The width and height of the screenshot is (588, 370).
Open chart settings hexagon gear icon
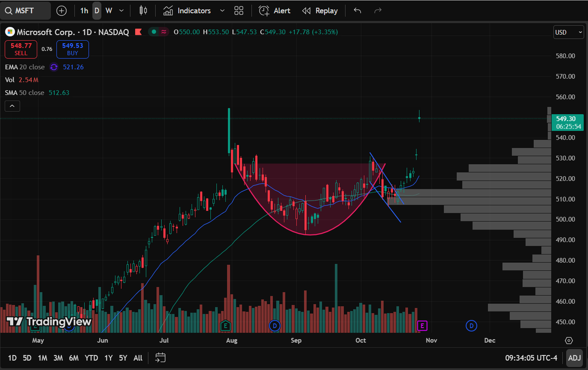pyautogui.click(x=569, y=340)
